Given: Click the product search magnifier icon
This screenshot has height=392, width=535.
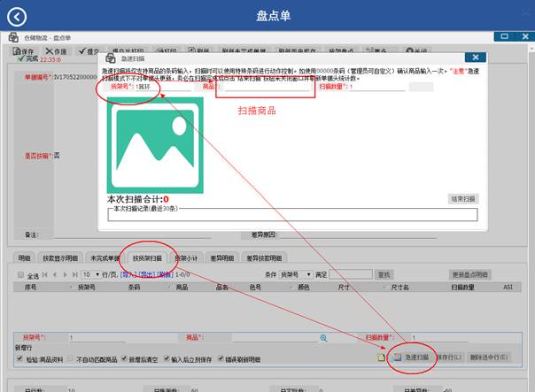Looking at the screenshot, I should (323, 338).
